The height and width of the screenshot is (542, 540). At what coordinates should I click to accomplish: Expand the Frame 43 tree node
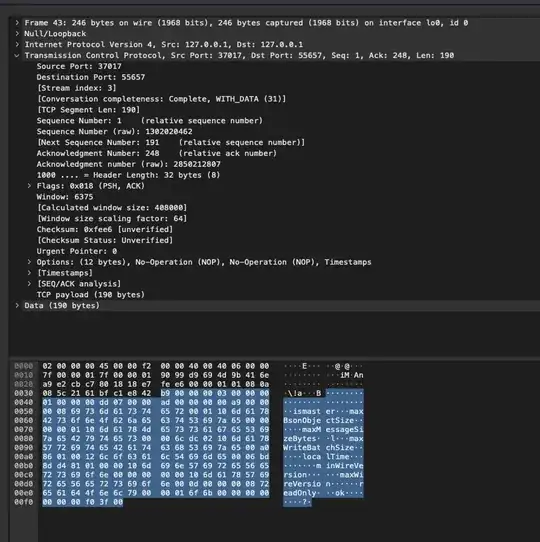coord(17,23)
